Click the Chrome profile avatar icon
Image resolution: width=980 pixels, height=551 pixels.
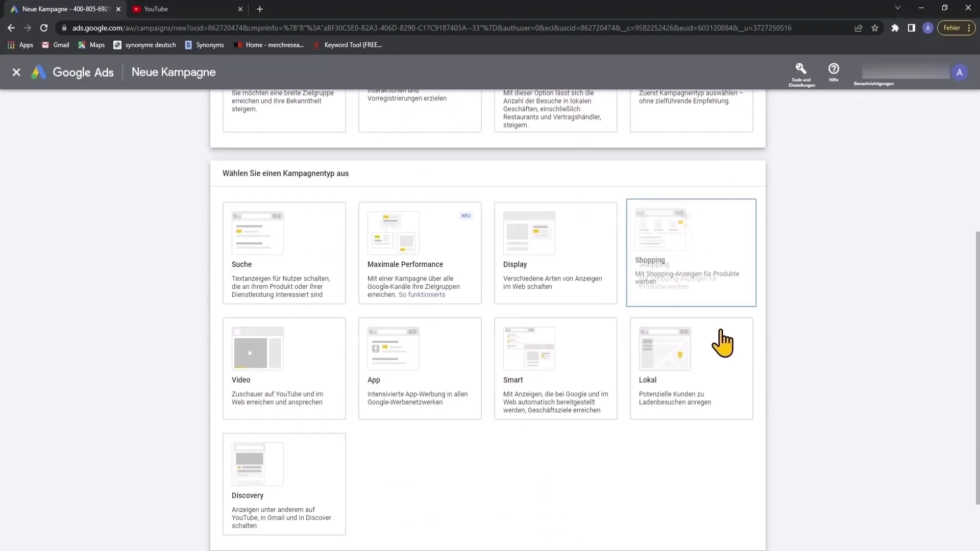click(928, 28)
